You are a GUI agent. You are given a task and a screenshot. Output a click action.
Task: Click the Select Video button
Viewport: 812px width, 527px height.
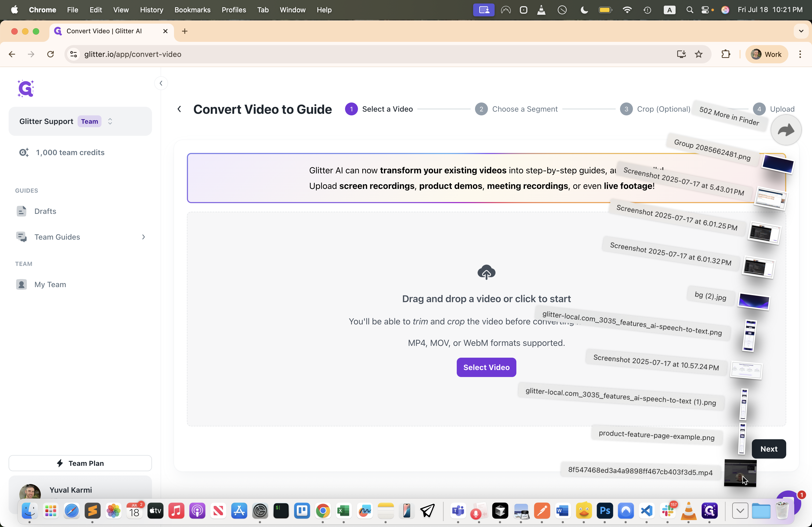pos(486,367)
